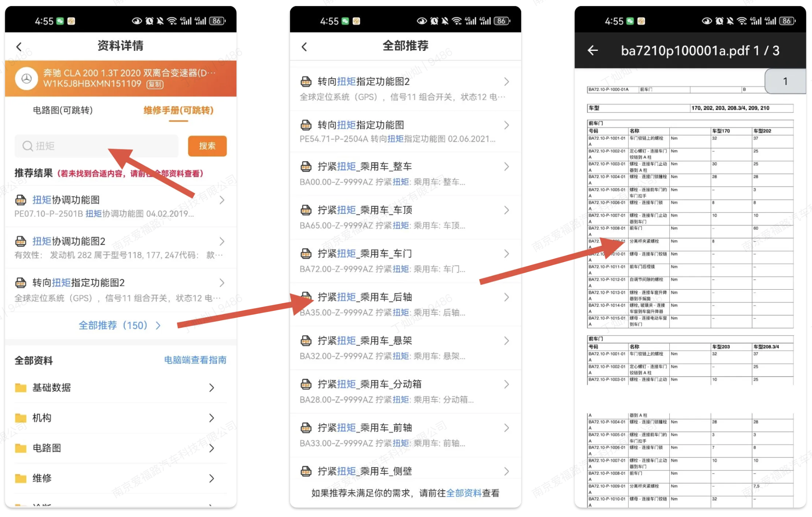Expand the 机构 folder chevron
This screenshot has height=517, width=812.
click(x=212, y=418)
